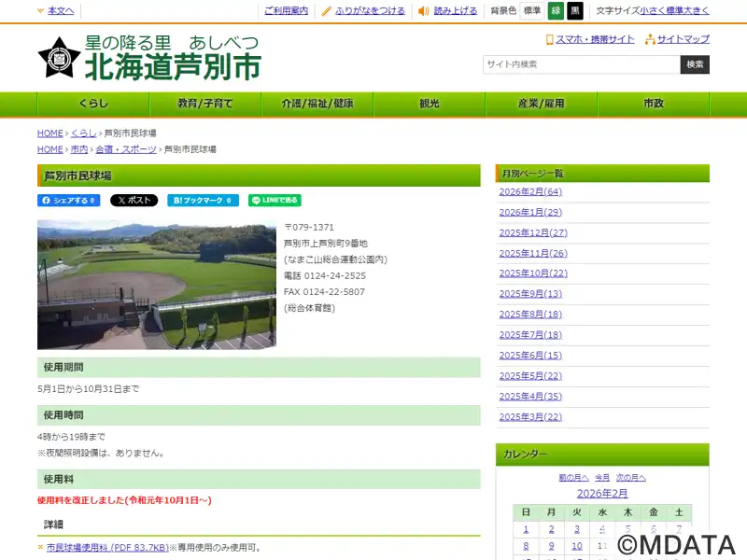
Task: Switch background color to green 緑
Action: click(555, 11)
